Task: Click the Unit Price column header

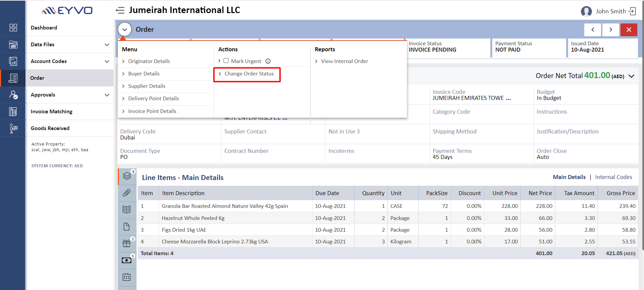Action: [x=505, y=193]
